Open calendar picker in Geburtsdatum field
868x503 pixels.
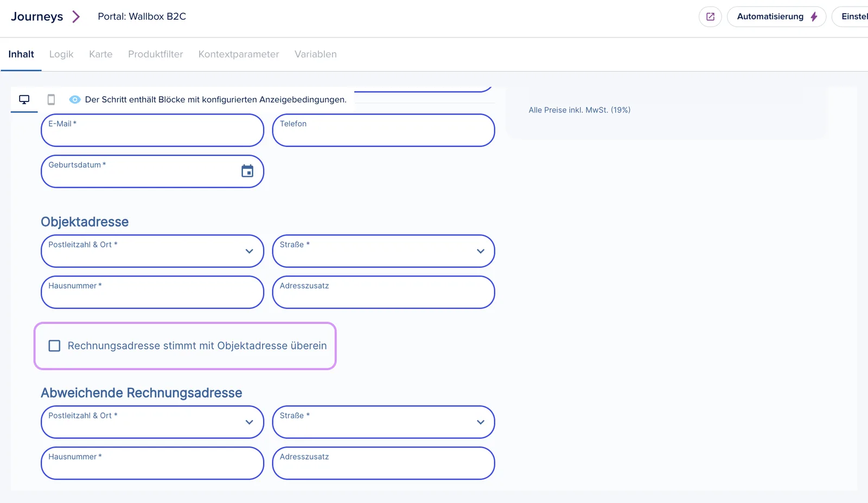coord(247,171)
